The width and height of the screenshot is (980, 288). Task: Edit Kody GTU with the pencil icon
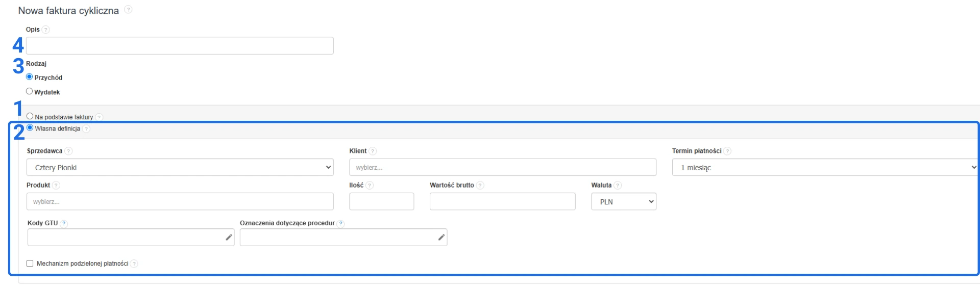[229, 238]
